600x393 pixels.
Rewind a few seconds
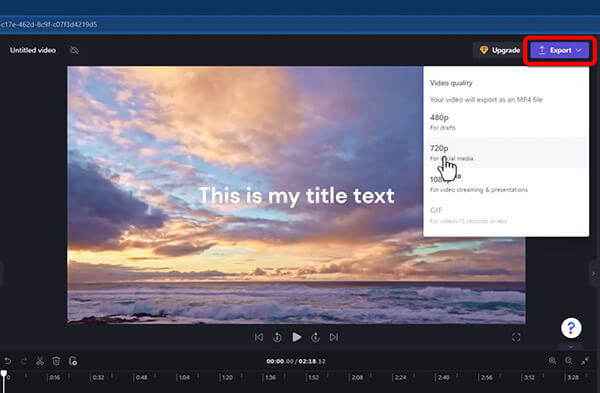pyautogui.click(x=277, y=337)
